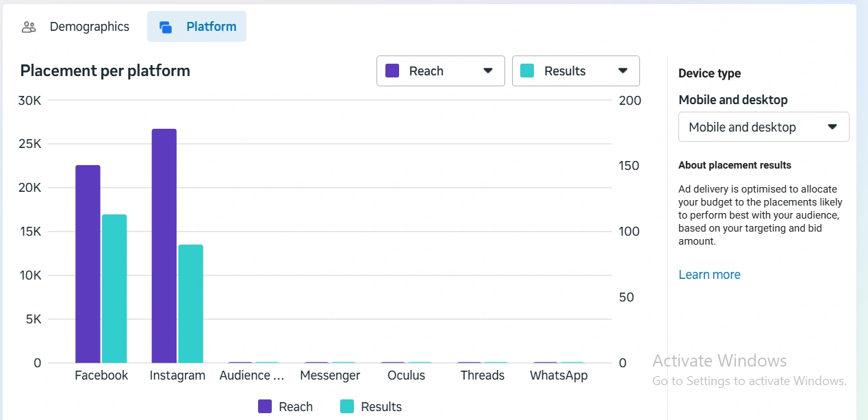Click the WhatsApp axis label
This screenshot has height=420, width=868.
click(559, 375)
